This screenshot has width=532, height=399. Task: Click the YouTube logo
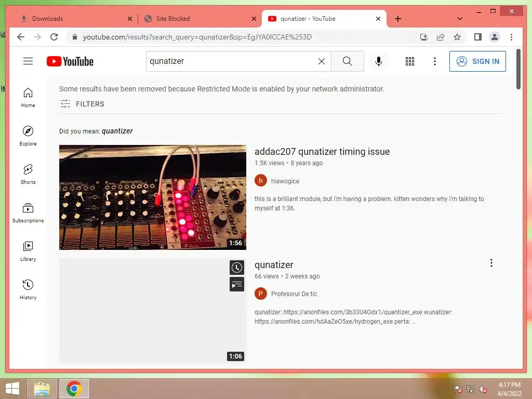70,61
